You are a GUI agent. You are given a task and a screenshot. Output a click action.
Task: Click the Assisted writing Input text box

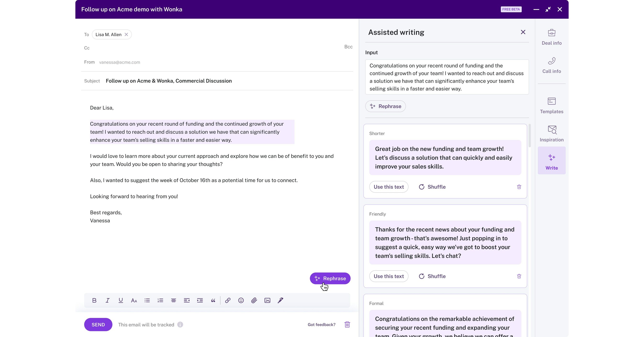pos(447,77)
